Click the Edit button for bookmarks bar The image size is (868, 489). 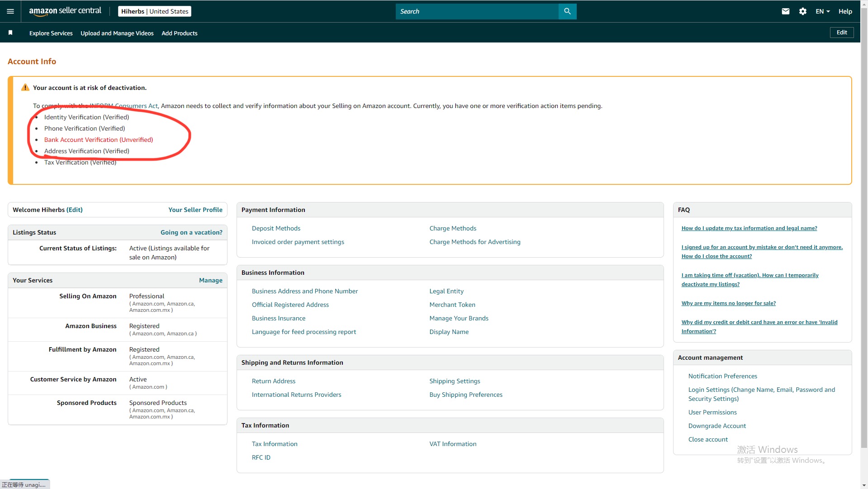coord(842,33)
